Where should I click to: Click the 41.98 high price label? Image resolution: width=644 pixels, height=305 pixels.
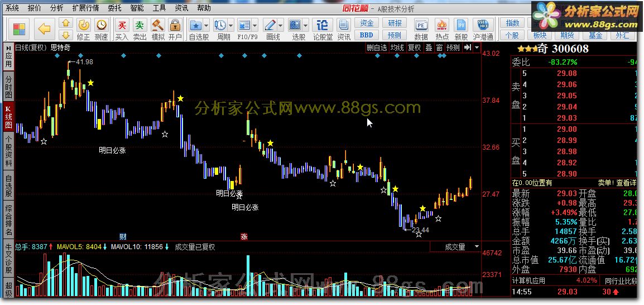[85, 62]
